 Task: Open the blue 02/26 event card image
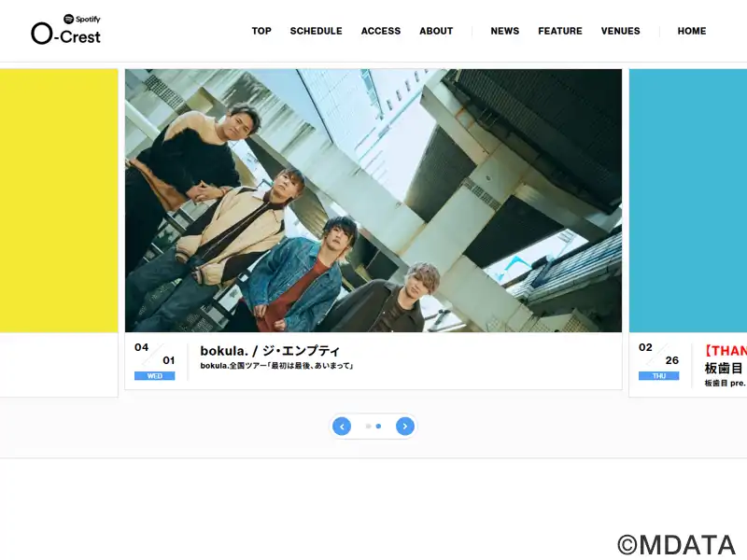tap(688, 201)
